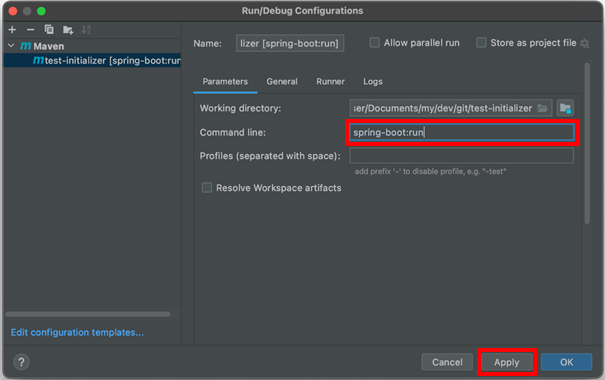Viewport: 605px width, 380px height.
Task: Click the Maven icon in the tree
Action: tap(25, 46)
